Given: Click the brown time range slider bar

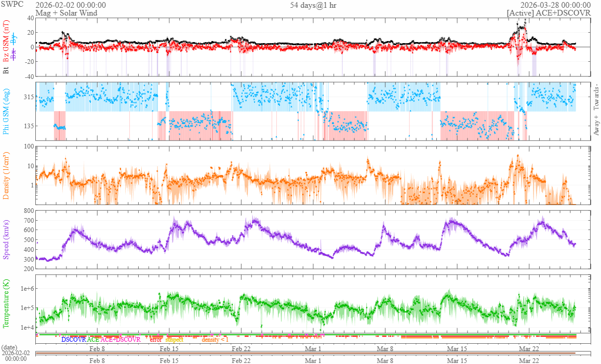Looking at the screenshot, I should click(x=305, y=353).
